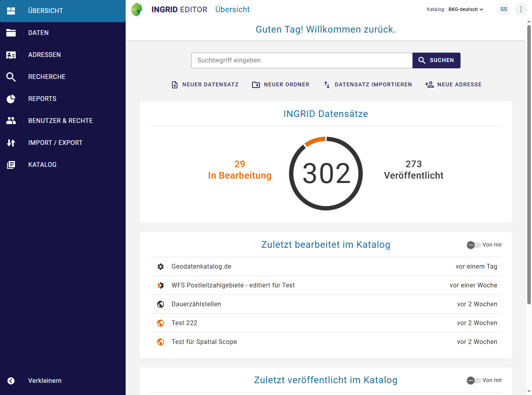The image size is (532, 395).
Task: Open the Geodatenkatalog.de record
Action: (x=326, y=267)
